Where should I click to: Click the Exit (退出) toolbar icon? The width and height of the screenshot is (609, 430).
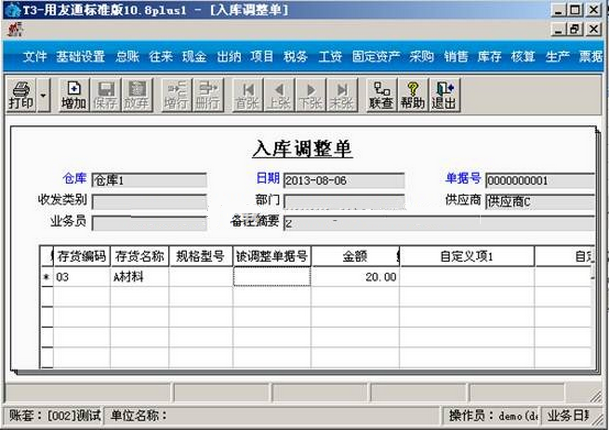click(444, 94)
